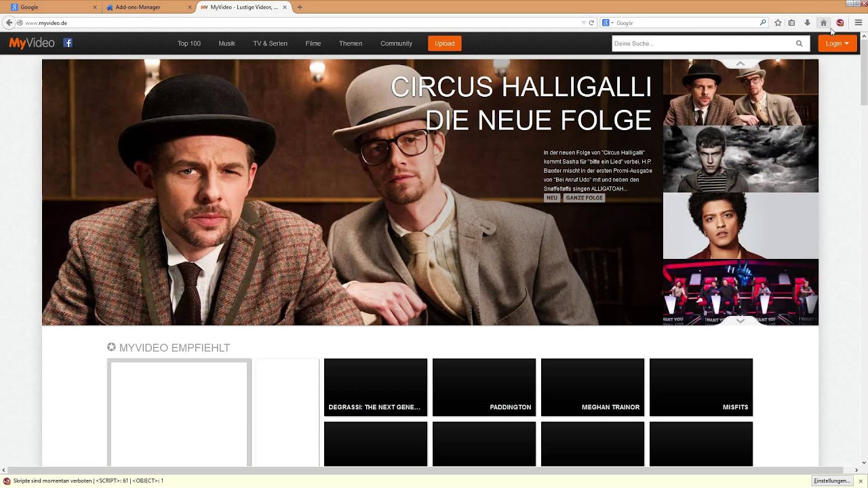Click vertical scrollbar down arrow
Image resolution: width=868 pixels, height=488 pixels.
coord(863,462)
